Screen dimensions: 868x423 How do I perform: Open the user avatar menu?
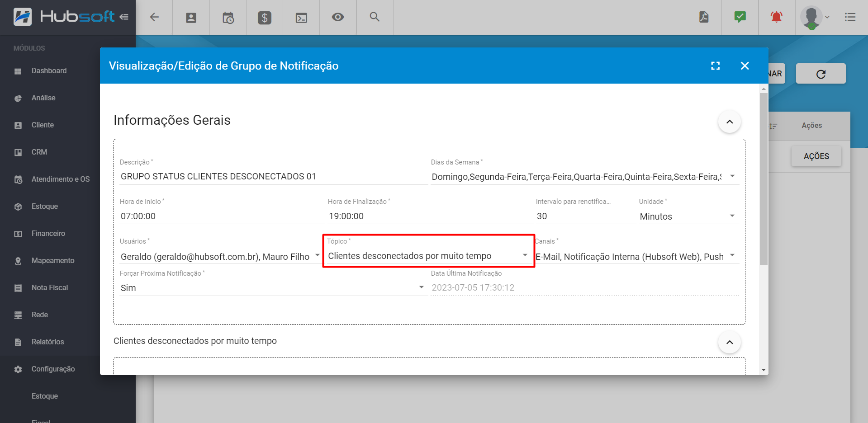tap(814, 18)
